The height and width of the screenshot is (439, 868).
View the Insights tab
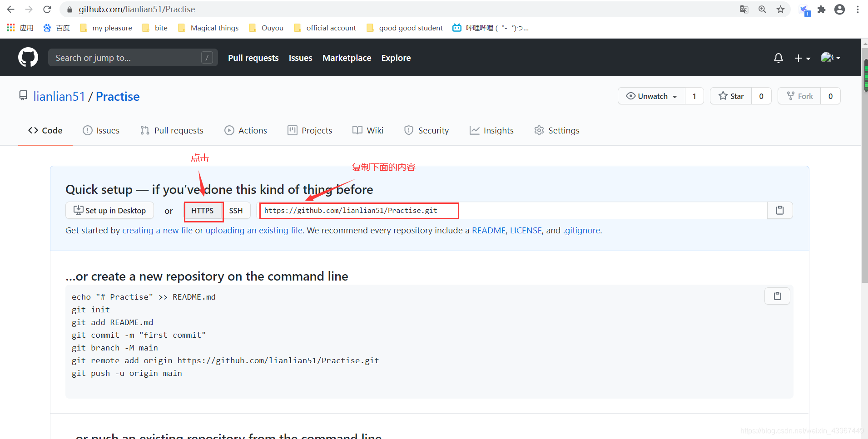pyautogui.click(x=491, y=130)
